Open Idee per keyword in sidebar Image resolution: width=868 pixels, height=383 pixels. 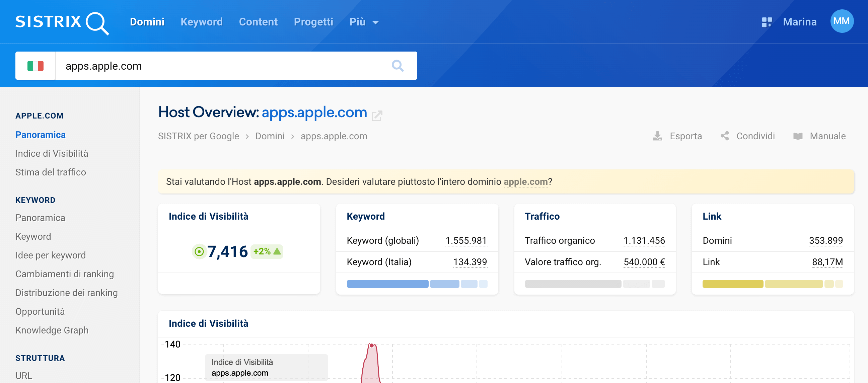(x=51, y=255)
